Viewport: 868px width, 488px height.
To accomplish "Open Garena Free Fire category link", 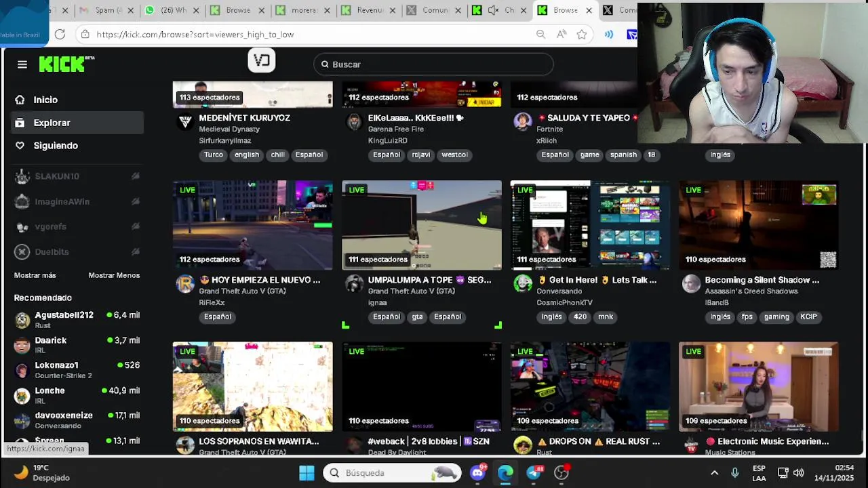I will (396, 129).
